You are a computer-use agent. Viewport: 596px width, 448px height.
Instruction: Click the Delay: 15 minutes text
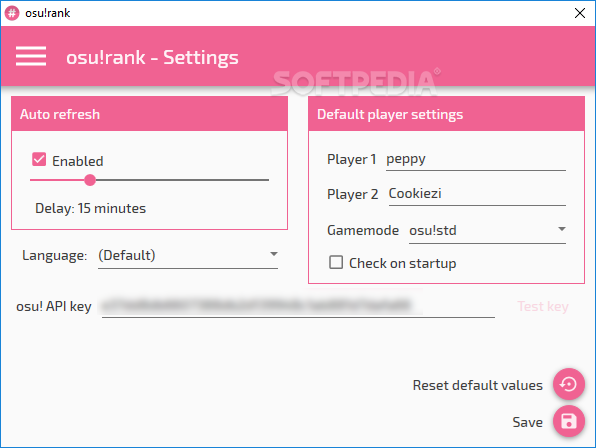[90, 208]
